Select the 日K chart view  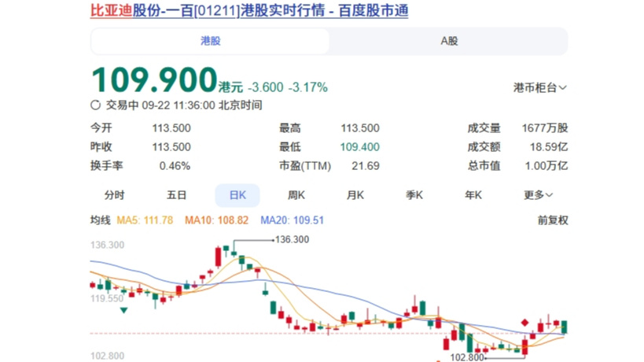coord(237,195)
